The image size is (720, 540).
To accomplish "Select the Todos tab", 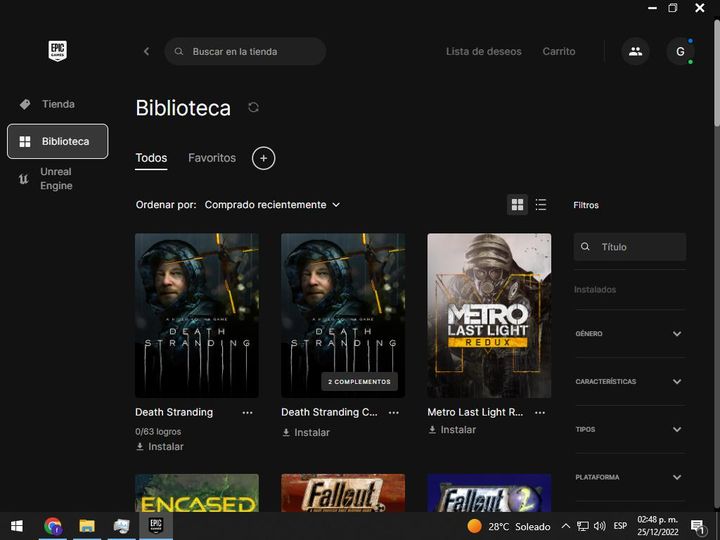I will pyautogui.click(x=151, y=158).
